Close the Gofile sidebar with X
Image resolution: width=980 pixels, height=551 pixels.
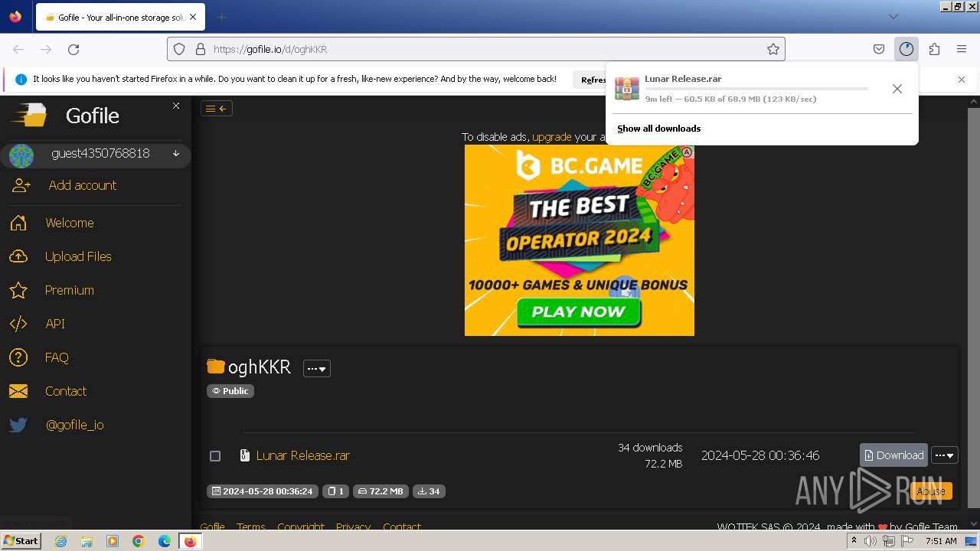coord(176,106)
